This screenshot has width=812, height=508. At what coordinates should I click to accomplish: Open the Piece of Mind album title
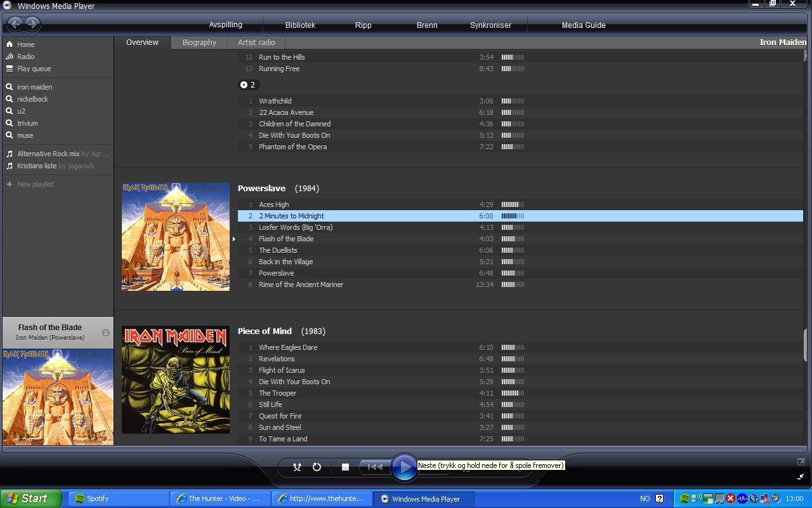point(265,331)
